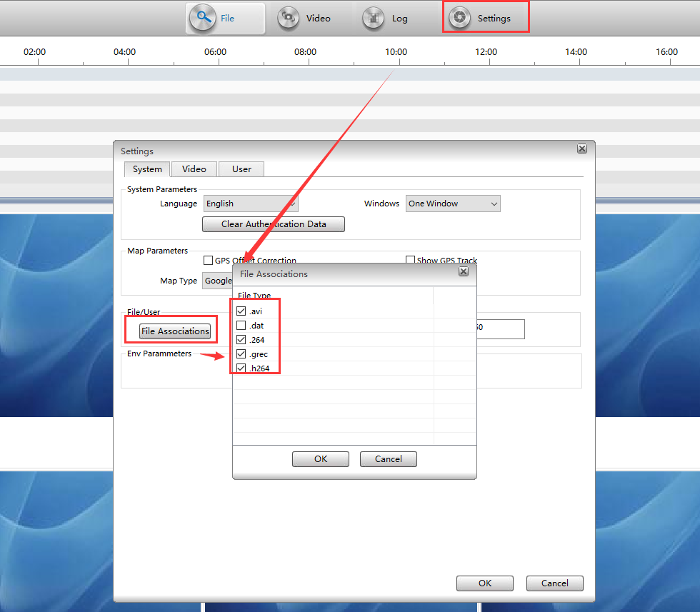Viewport: 700px width, 612px height.
Task: Switch to the User tab
Action: [x=241, y=169]
